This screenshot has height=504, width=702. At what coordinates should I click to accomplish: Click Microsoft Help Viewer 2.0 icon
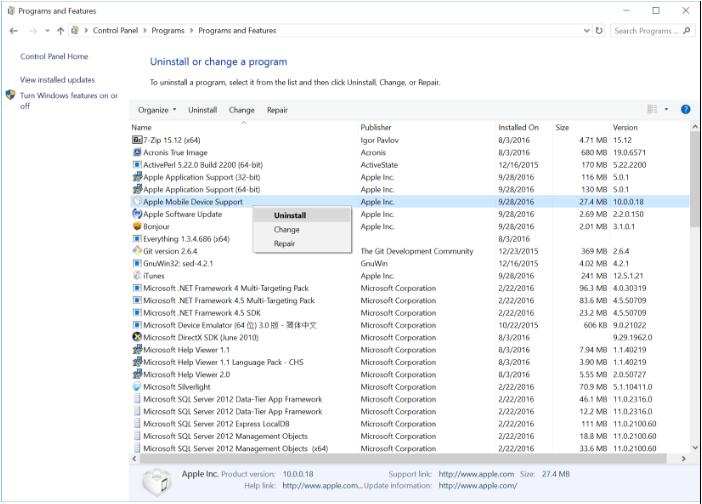(137, 374)
